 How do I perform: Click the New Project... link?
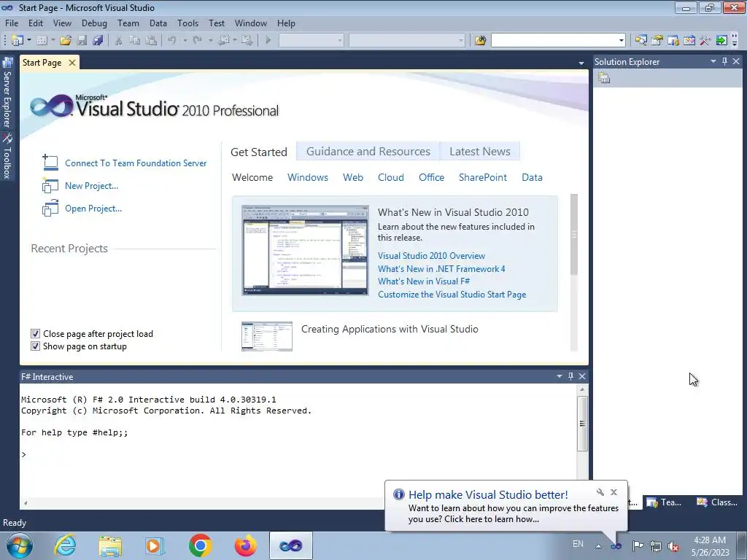[x=91, y=186]
